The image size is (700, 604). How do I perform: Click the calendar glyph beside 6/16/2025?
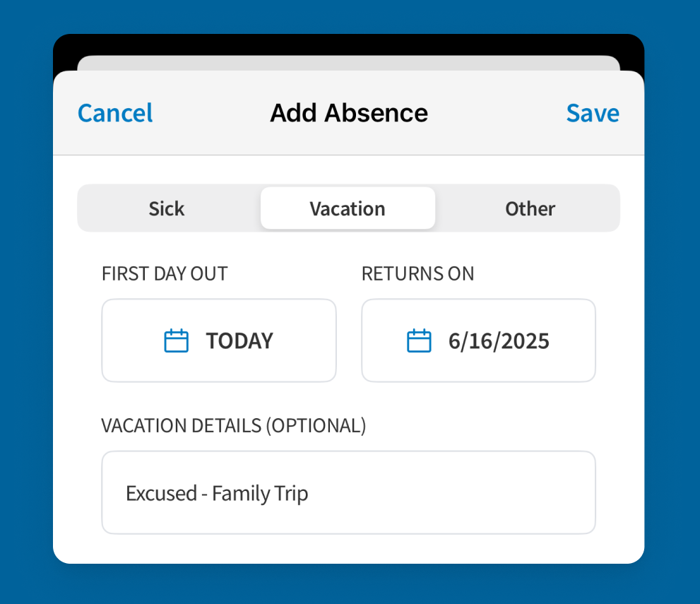(419, 340)
